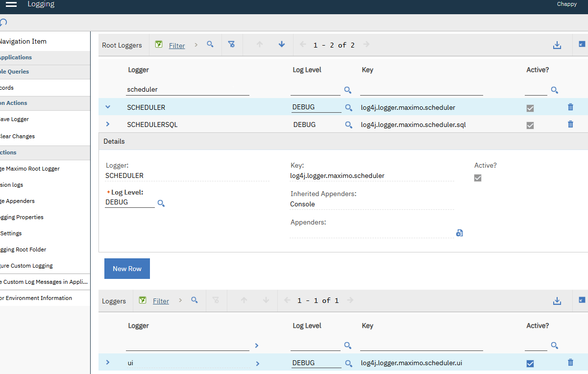Screen dimensions: 588x374
Task: Click the arrow beside the Loggers filter field
Action: 257,346
